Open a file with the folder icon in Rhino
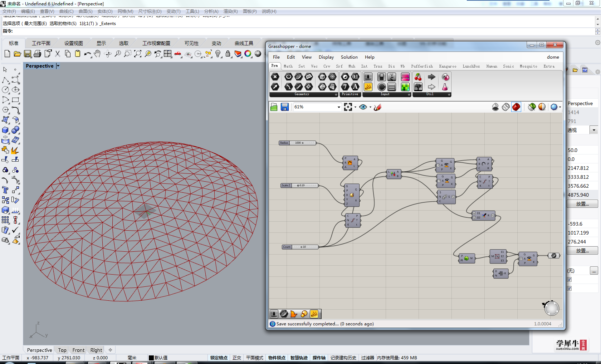 pos(17,54)
